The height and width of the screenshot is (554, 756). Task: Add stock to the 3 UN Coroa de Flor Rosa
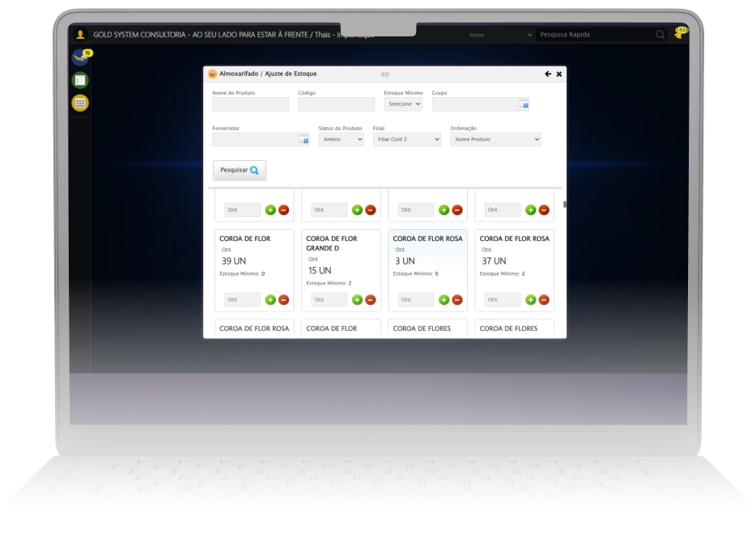pos(444,300)
